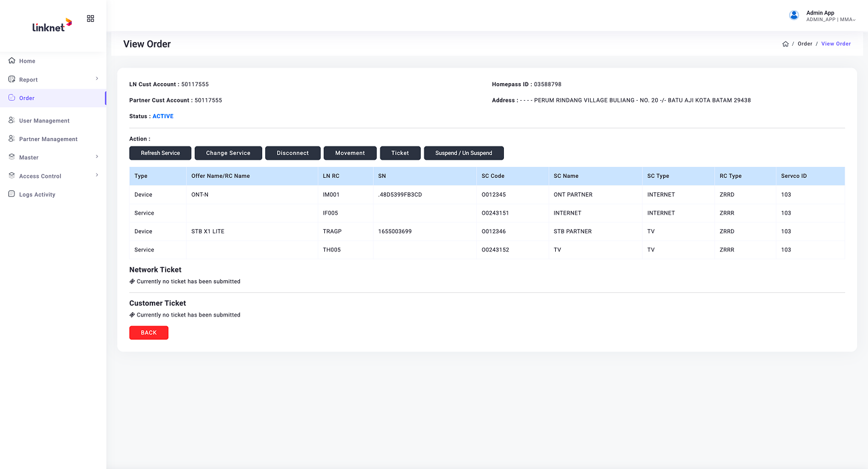
Task: Click the Customer Ticket tag icon
Action: pyautogui.click(x=132, y=315)
